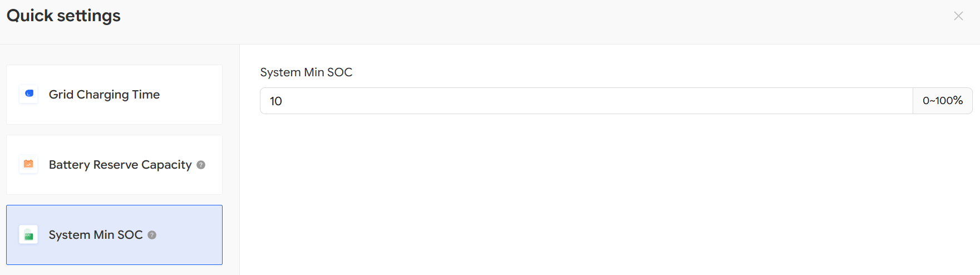Screen dimensions: 980x275
Task: Show help tooltip for System Min SOC
Action: click(x=152, y=235)
